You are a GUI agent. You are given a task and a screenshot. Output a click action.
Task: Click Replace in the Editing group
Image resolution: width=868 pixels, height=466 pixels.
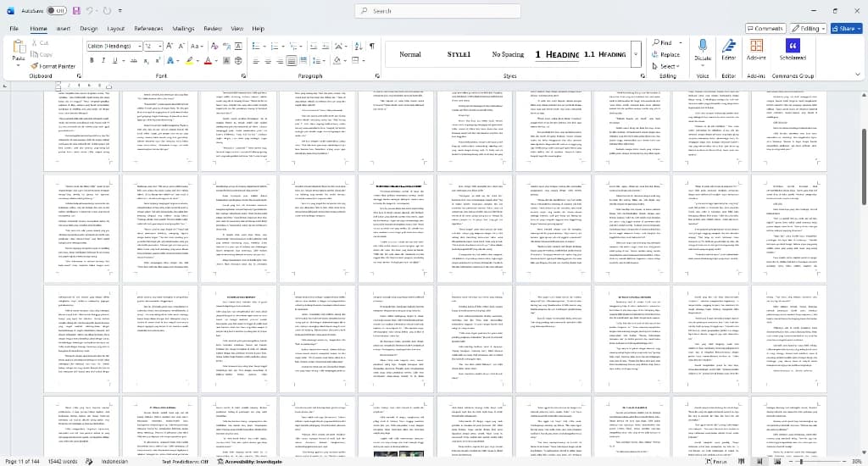(x=666, y=54)
